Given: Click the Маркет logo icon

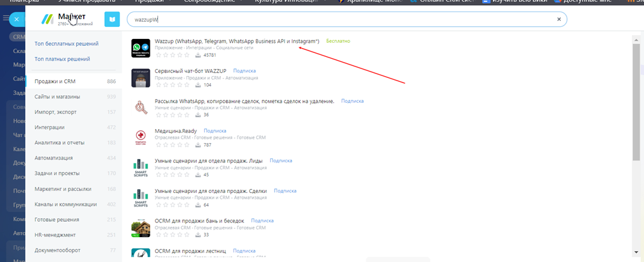Looking at the screenshot, I should tap(48, 20).
